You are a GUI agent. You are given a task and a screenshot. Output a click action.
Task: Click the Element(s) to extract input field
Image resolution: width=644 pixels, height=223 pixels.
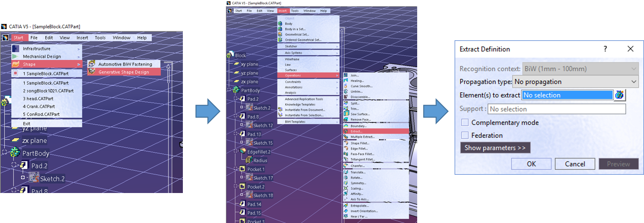coord(567,95)
